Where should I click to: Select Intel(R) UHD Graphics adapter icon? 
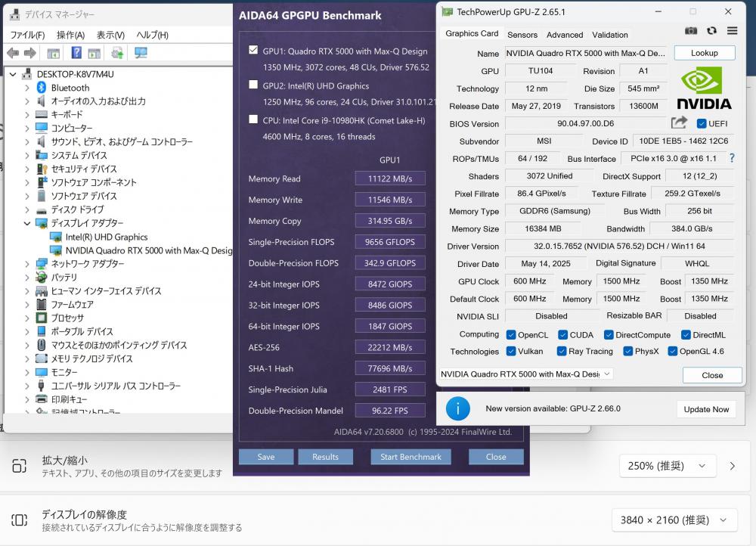[56, 237]
